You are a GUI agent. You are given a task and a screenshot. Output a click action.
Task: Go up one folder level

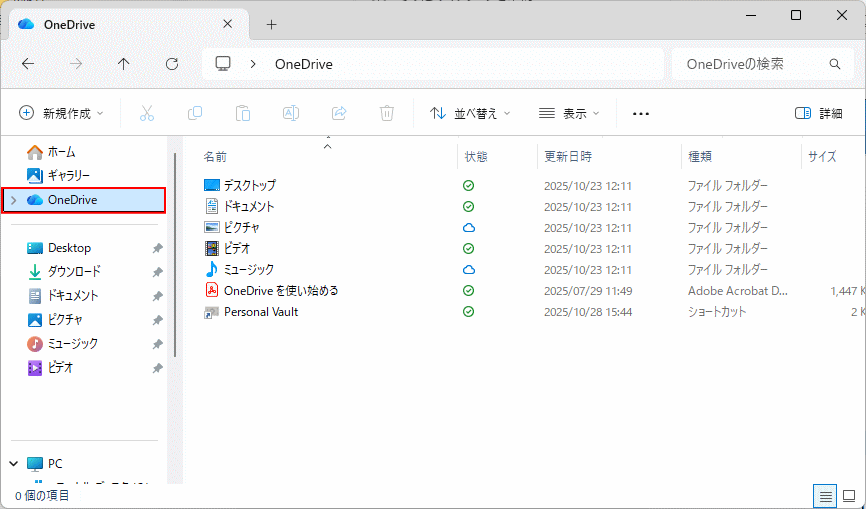124,64
